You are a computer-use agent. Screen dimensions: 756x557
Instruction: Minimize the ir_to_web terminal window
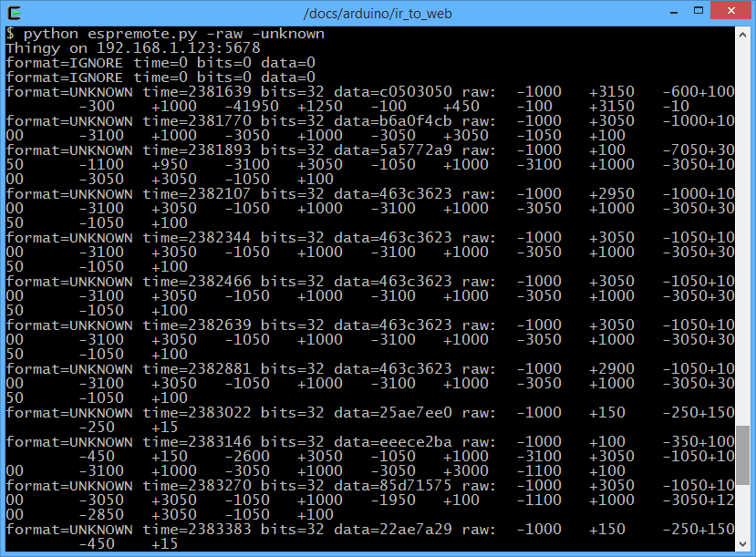[x=674, y=12]
